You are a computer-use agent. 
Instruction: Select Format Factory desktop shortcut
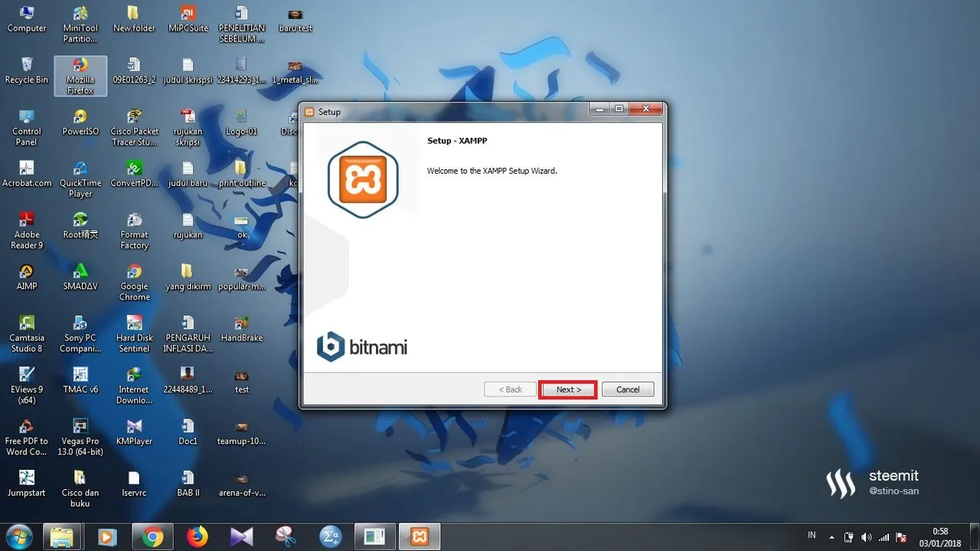(x=134, y=231)
